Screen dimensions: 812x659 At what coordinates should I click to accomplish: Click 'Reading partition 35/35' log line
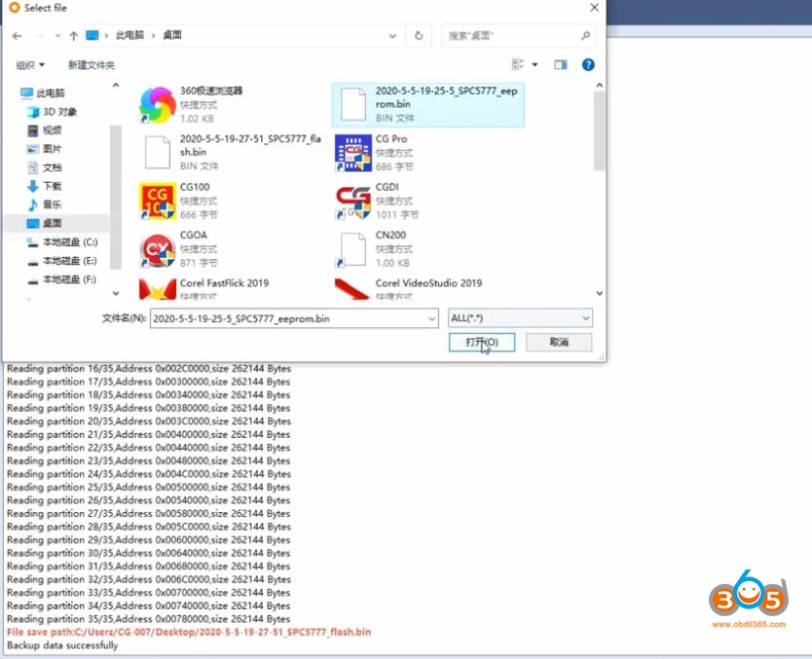(x=149, y=619)
